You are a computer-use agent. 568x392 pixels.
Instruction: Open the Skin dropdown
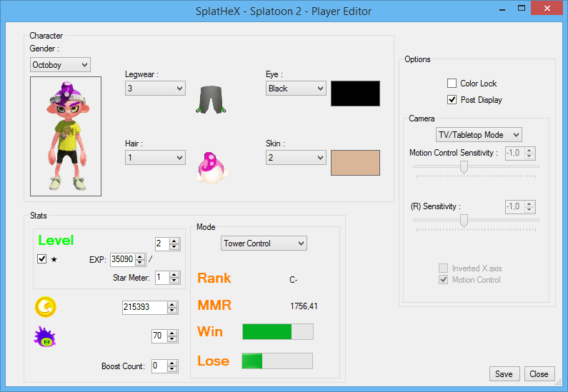296,158
